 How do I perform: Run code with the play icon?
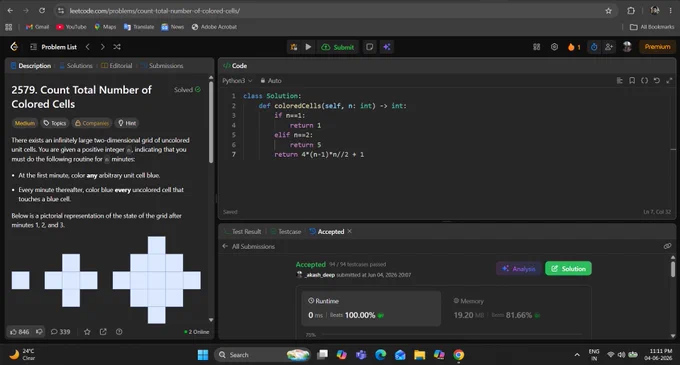(x=308, y=47)
